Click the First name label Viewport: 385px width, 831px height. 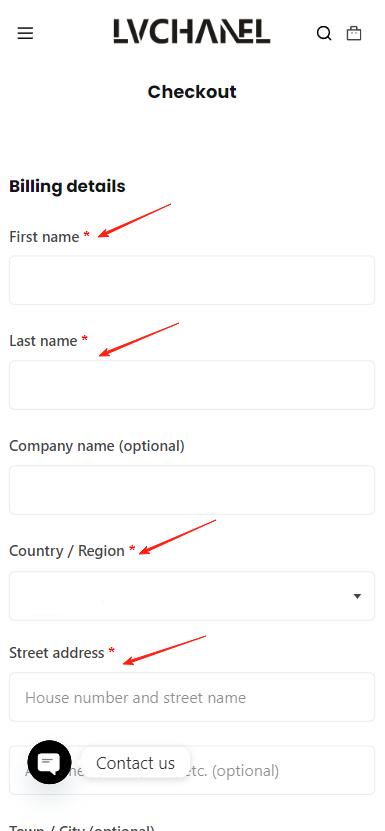pyautogui.click(x=44, y=237)
